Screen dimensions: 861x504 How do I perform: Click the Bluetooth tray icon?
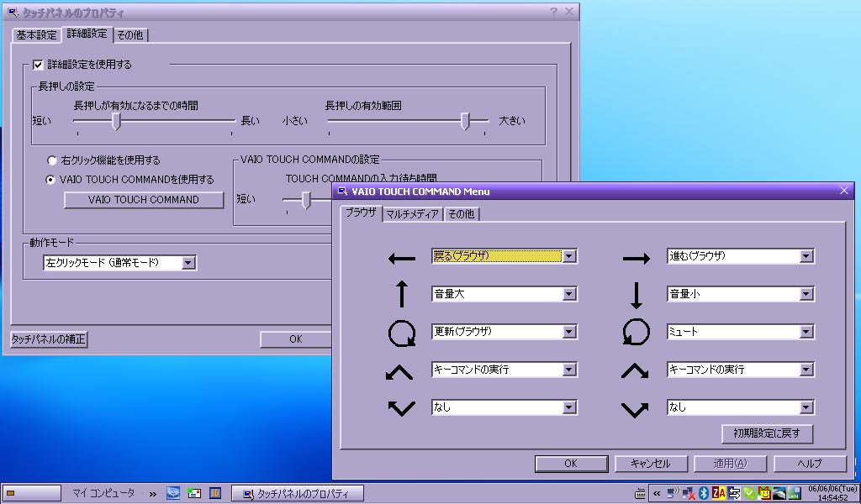coord(704,493)
